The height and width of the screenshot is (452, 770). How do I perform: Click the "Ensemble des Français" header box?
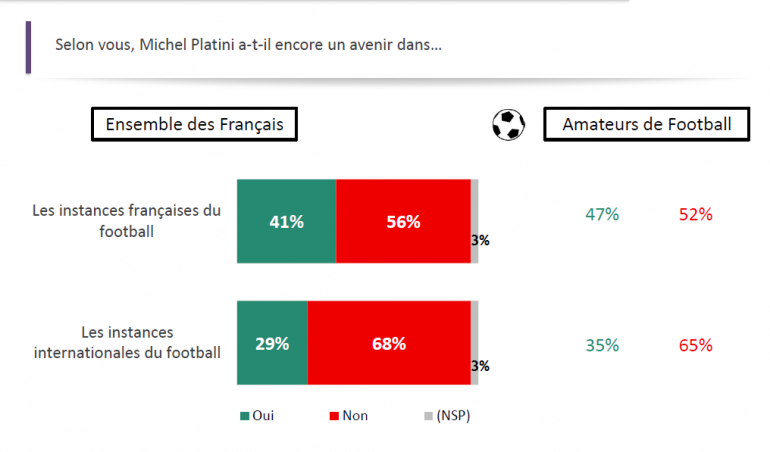click(194, 124)
